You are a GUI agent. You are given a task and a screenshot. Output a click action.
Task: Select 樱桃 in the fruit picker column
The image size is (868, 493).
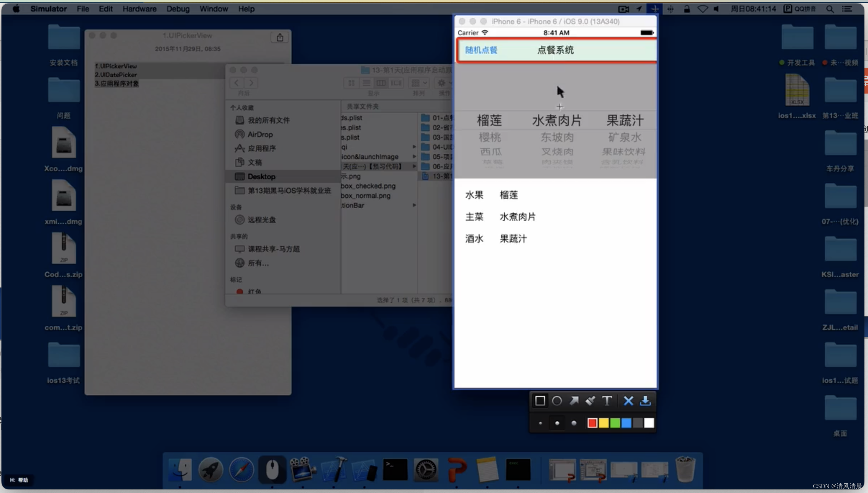490,137
